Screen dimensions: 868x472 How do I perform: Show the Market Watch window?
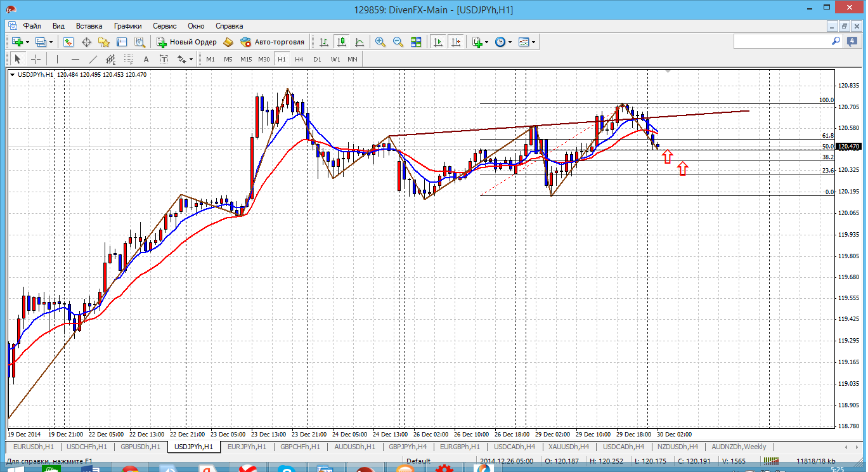68,42
